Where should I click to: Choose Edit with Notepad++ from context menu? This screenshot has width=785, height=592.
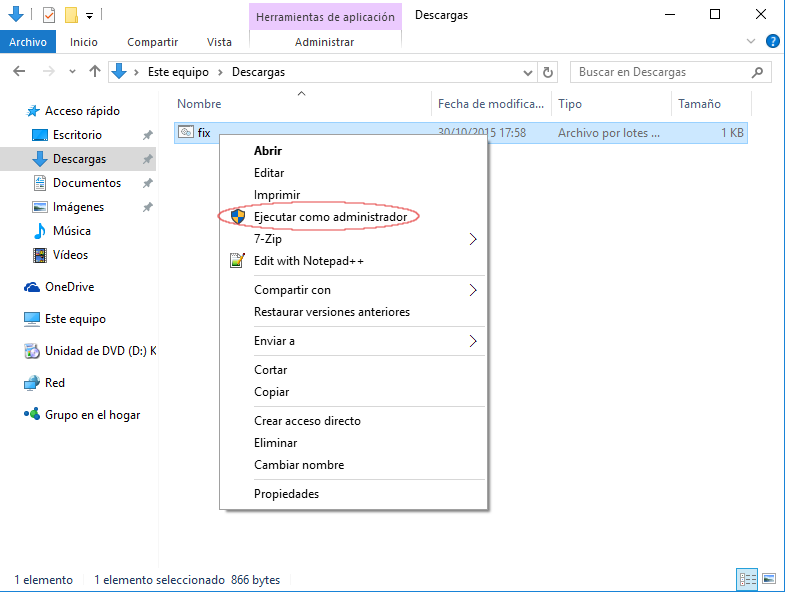(308, 261)
